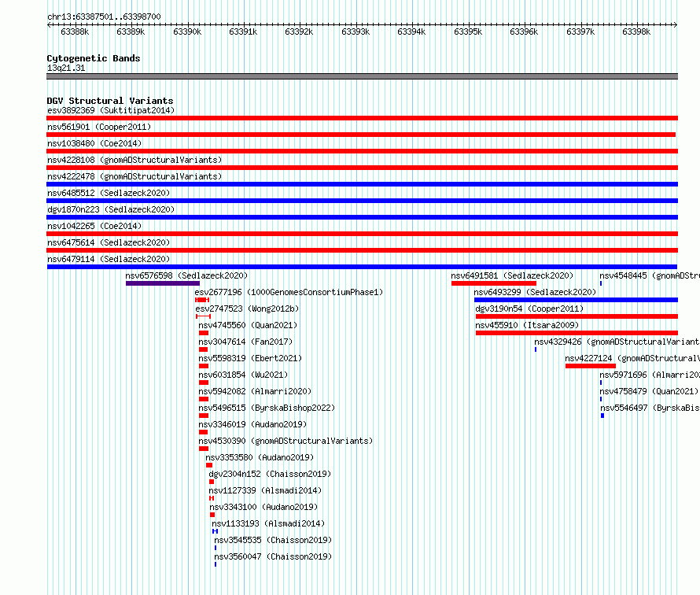Select nsv5598319 (Ebert2021) label
700x595 pixels.
[x=250, y=358]
